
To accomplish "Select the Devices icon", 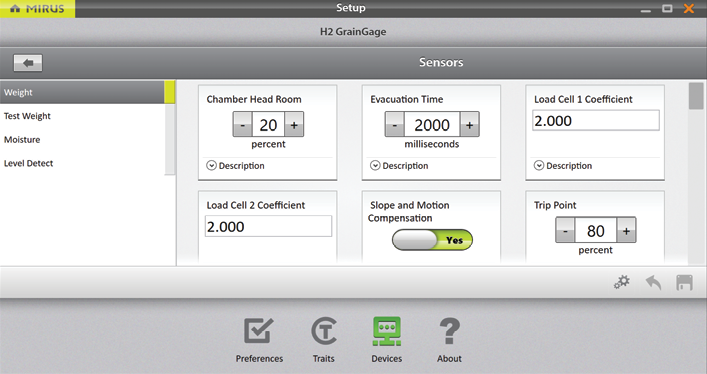I will click(x=386, y=332).
